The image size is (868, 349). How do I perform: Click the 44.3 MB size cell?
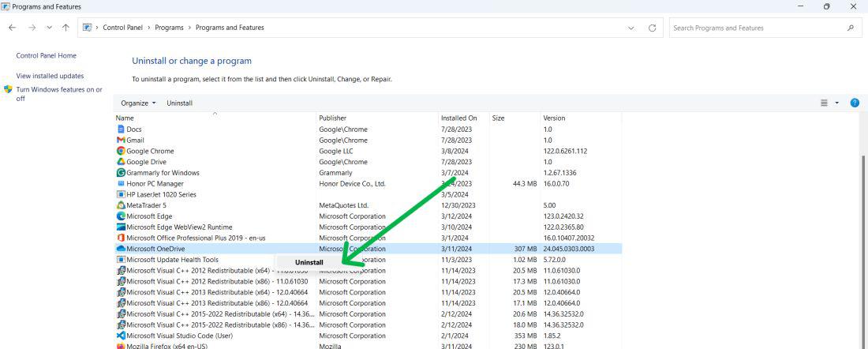(525, 183)
